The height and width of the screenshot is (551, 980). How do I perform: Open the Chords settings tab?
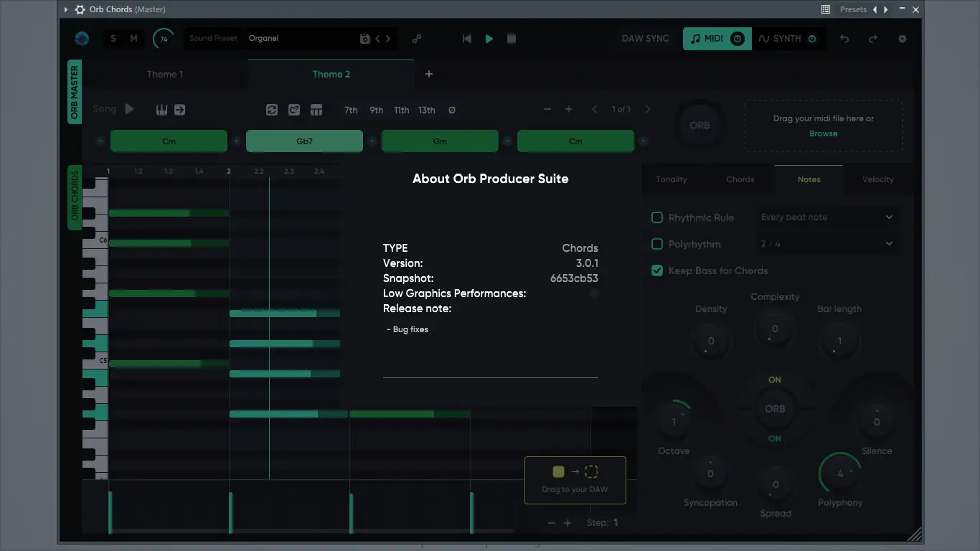point(740,179)
